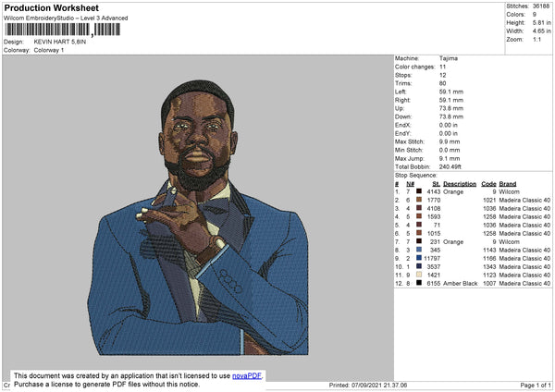Screen dimensions: 555x392
Task: Select the Printed date 07/09/2021
Action: pyautogui.click(x=368, y=386)
